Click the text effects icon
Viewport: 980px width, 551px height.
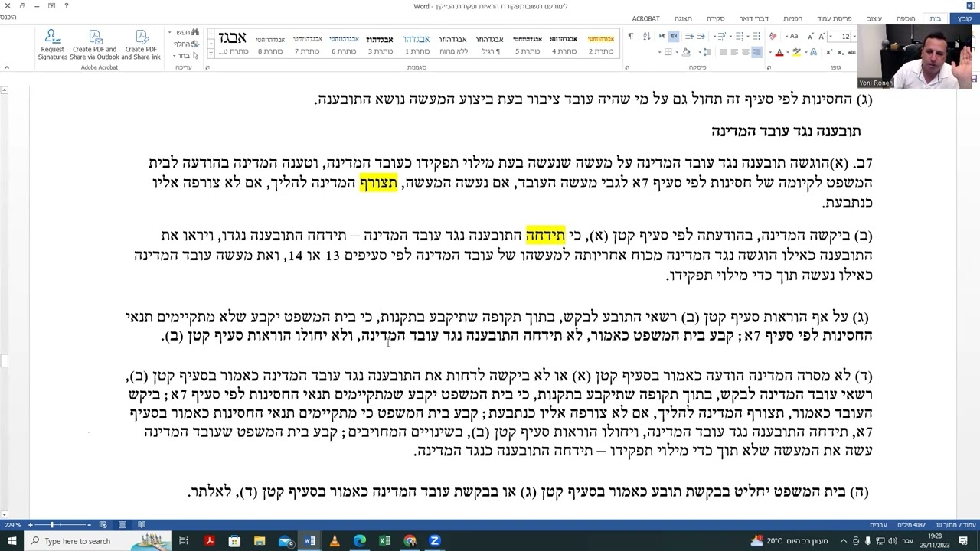click(814, 52)
